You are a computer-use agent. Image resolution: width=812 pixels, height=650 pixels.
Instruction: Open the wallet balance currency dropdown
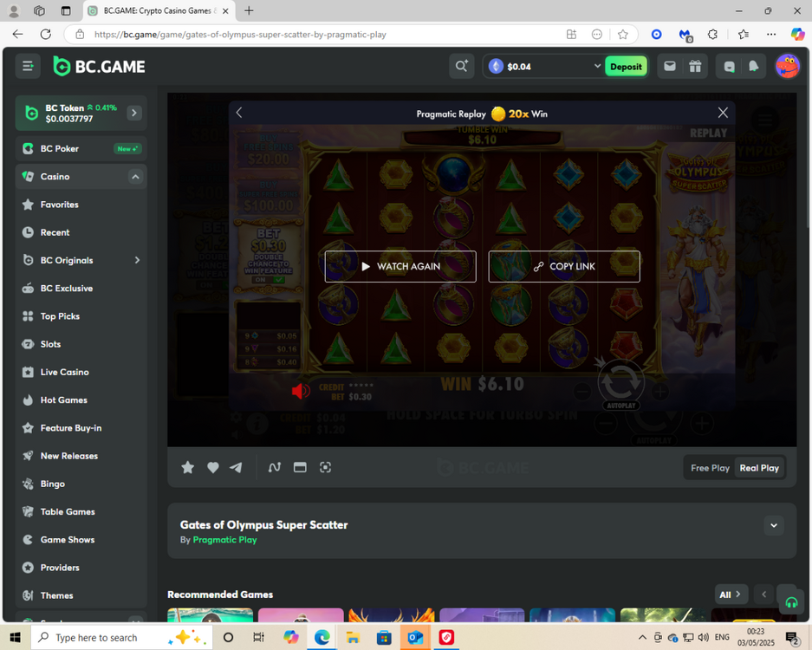(x=596, y=67)
